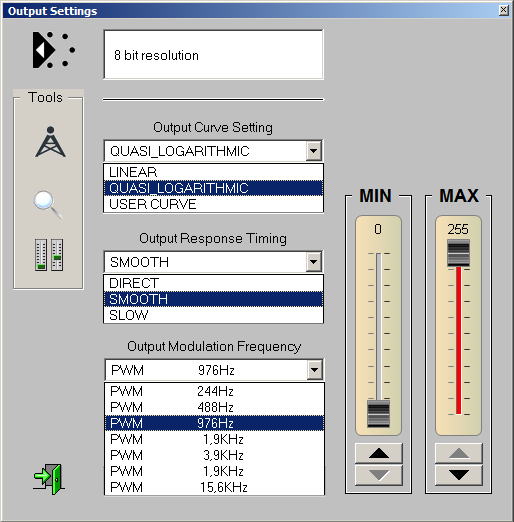Select LINEAR output curve option

213,172
